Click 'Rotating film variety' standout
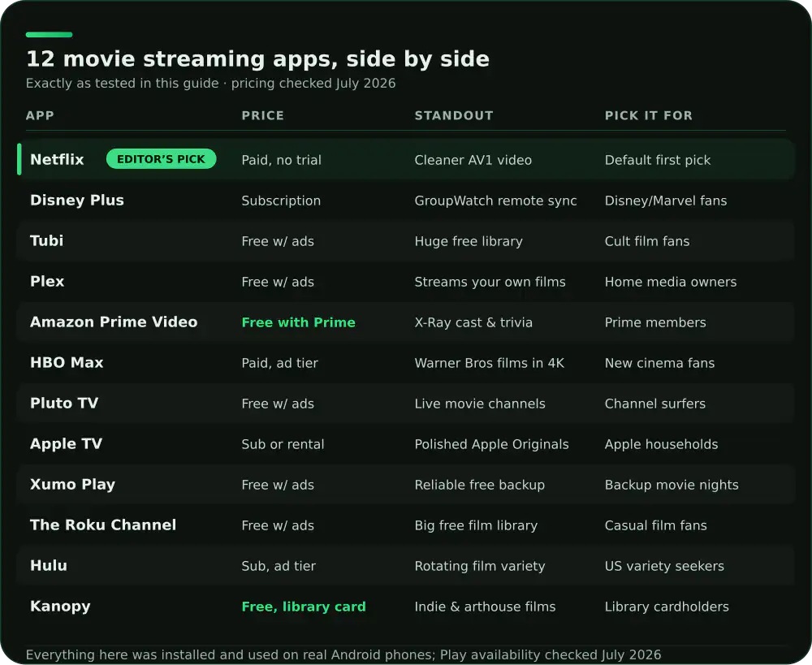Image resolution: width=812 pixels, height=665 pixels. click(x=480, y=566)
